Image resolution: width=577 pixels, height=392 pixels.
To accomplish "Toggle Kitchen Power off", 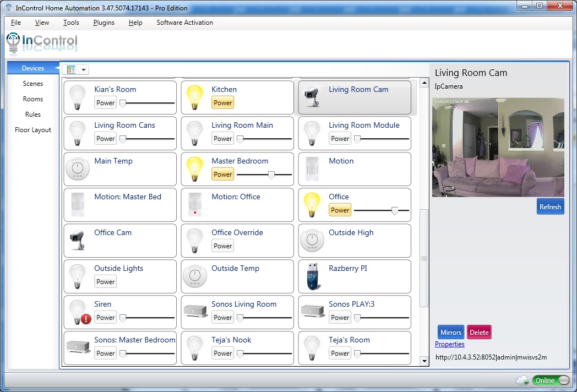I will [222, 103].
